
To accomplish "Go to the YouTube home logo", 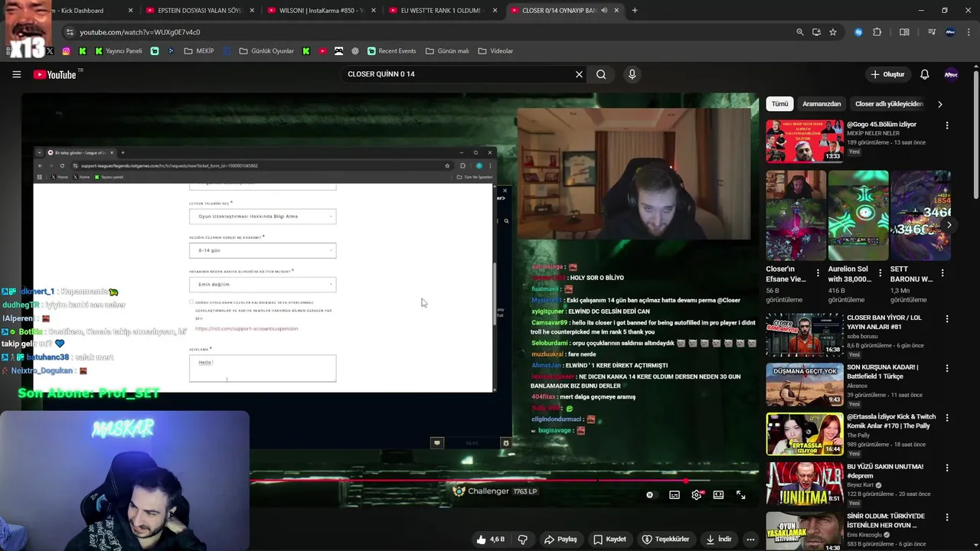I will 55,74.
